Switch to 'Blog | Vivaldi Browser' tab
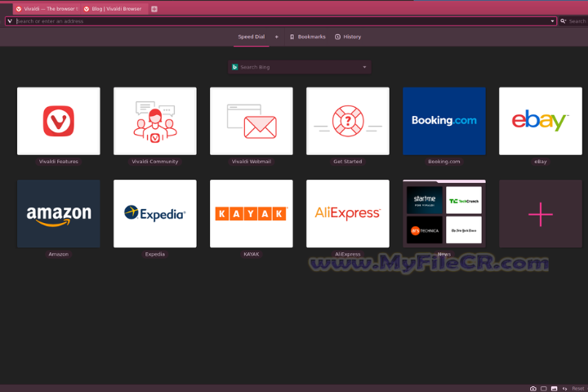Image resolution: width=588 pixels, height=392 pixels. [x=115, y=9]
